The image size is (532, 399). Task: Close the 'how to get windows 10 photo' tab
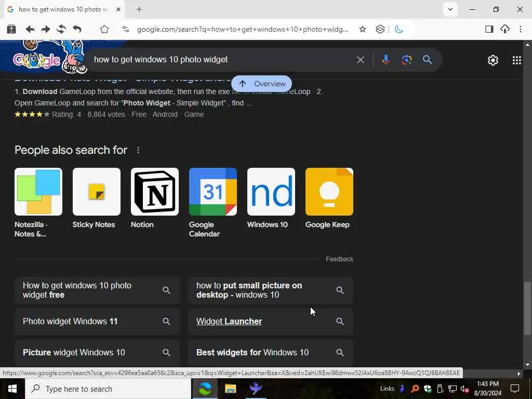(118, 9)
